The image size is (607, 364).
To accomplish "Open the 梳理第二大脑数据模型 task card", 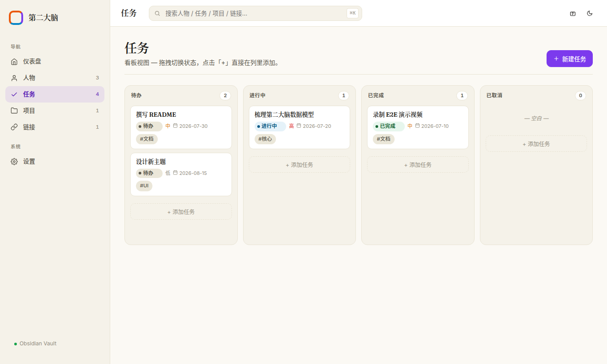I will tap(300, 127).
